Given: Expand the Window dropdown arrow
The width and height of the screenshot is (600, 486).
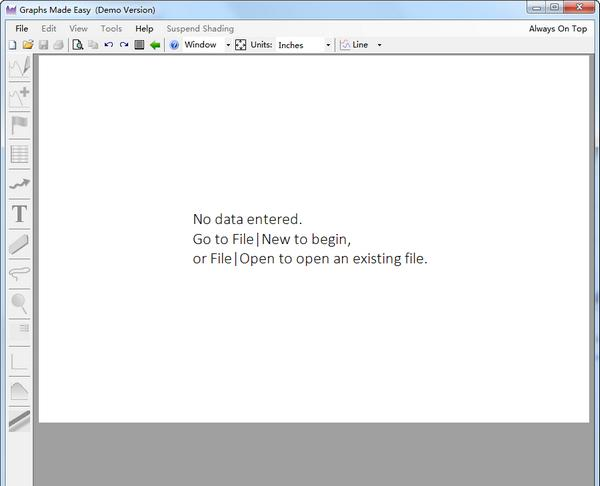Looking at the screenshot, I should [228, 45].
